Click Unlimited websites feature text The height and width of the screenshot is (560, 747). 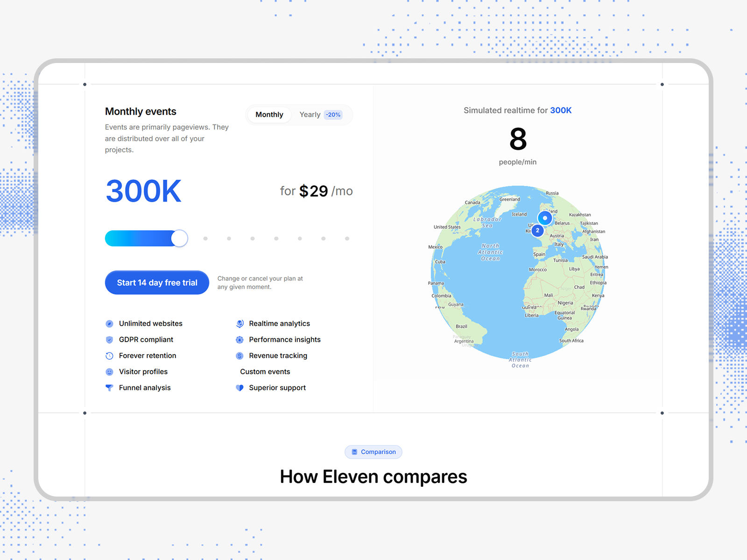[x=151, y=324]
